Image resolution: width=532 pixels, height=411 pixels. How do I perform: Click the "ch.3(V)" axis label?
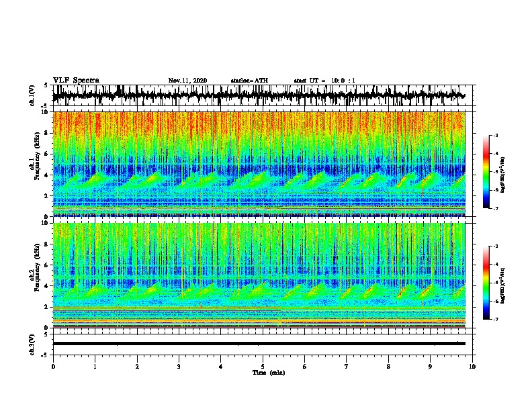[32, 345]
